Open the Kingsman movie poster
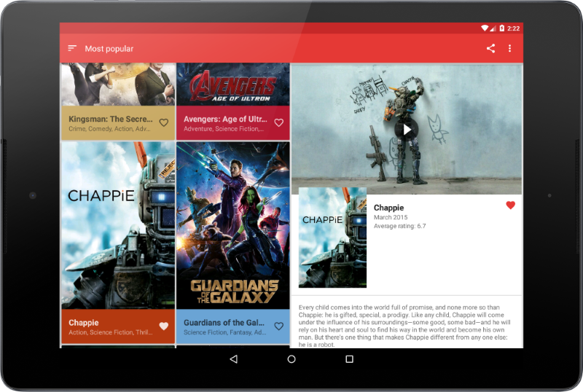 pyautogui.click(x=118, y=85)
